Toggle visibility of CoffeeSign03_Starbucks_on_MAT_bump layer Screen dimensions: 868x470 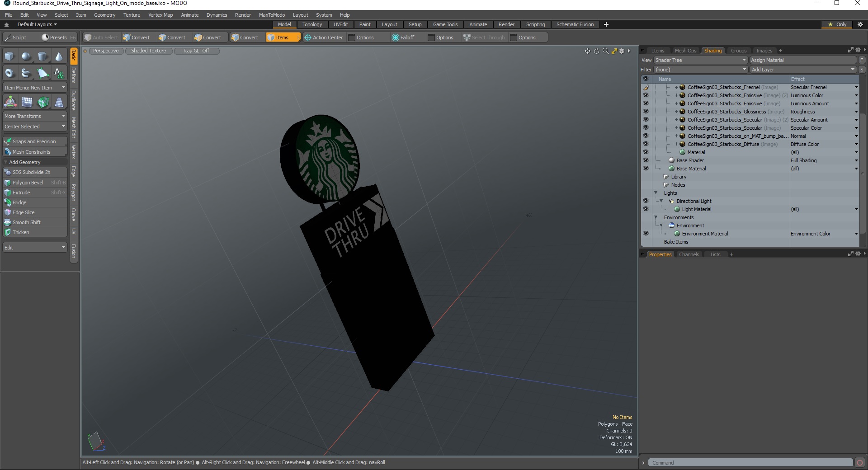(646, 136)
